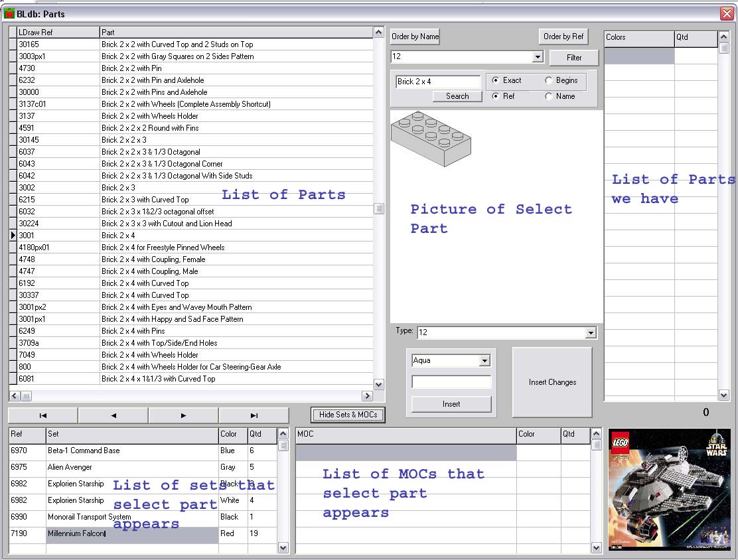
Task: Select set 6975 Alien Avenger
Action: pyautogui.click(x=143, y=467)
